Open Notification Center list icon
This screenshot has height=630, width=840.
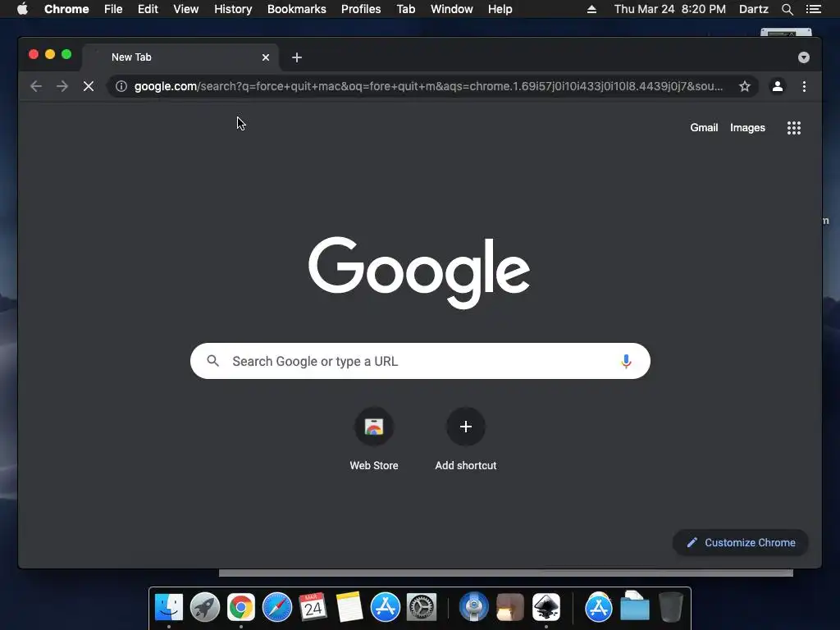813,9
